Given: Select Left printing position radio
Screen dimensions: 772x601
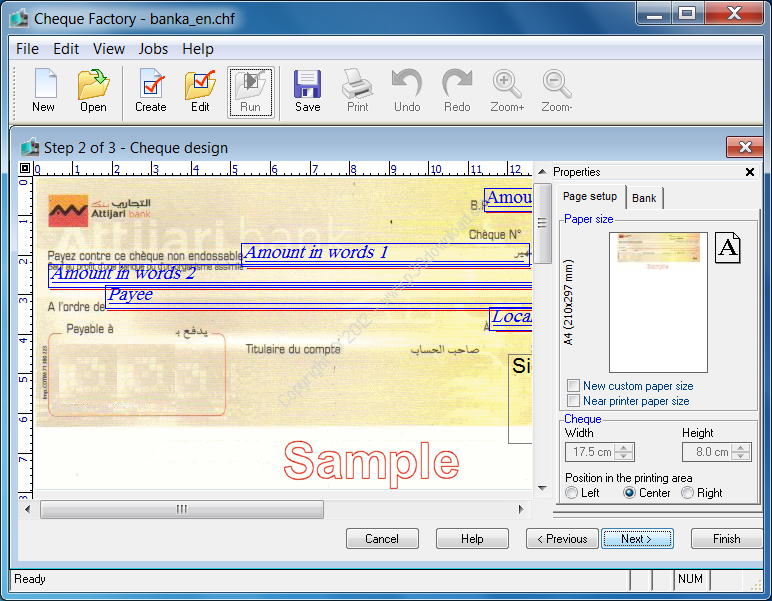Looking at the screenshot, I should coord(572,492).
